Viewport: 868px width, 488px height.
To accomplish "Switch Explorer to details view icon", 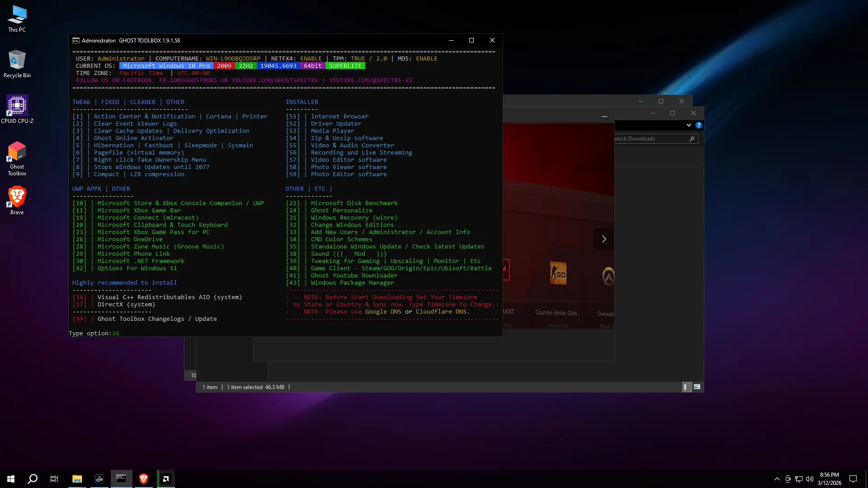I will 686,387.
